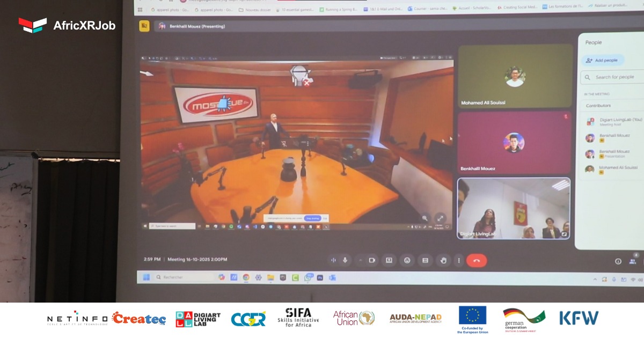Open more options three-dot menu
The width and height of the screenshot is (644, 338).
[458, 261]
